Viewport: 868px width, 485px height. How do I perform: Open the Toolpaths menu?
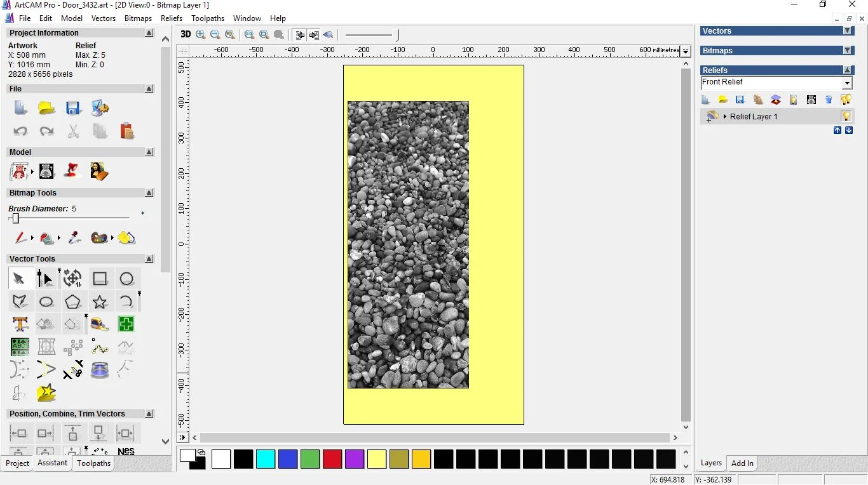coord(207,18)
